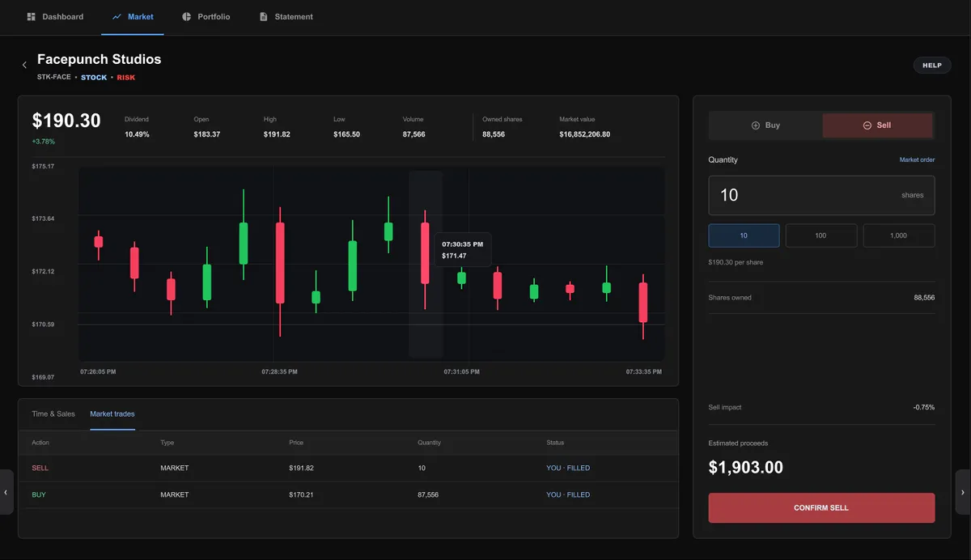Open the Help button
The image size is (971, 560).
pos(932,66)
